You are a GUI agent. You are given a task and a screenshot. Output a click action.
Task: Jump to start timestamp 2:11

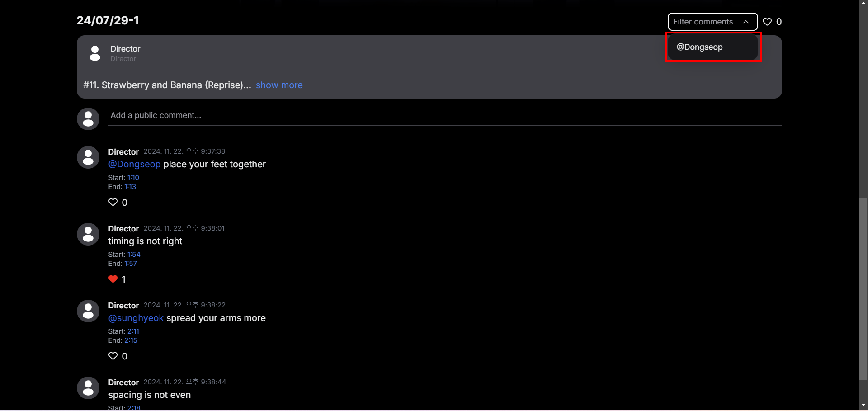click(134, 331)
